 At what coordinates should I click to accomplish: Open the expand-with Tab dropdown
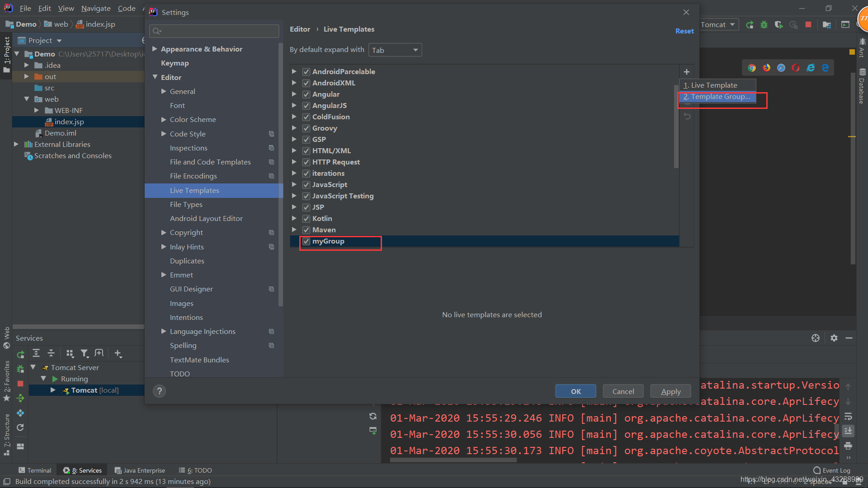click(x=395, y=50)
